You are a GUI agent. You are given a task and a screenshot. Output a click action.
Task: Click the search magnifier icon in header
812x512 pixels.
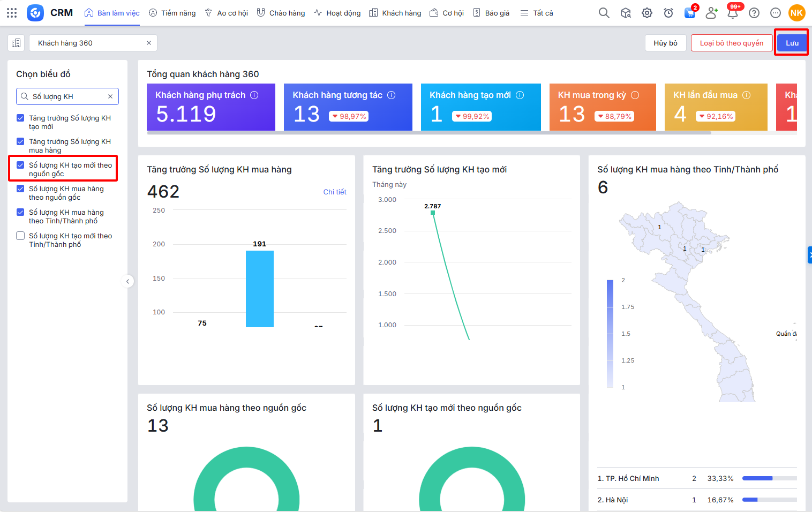pyautogui.click(x=604, y=13)
